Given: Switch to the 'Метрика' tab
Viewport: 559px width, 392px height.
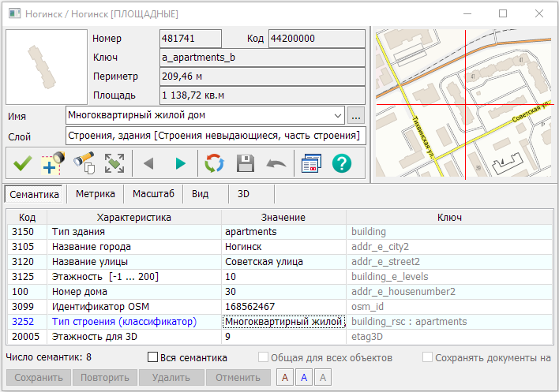Looking at the screenshot, I should (95, 193).
